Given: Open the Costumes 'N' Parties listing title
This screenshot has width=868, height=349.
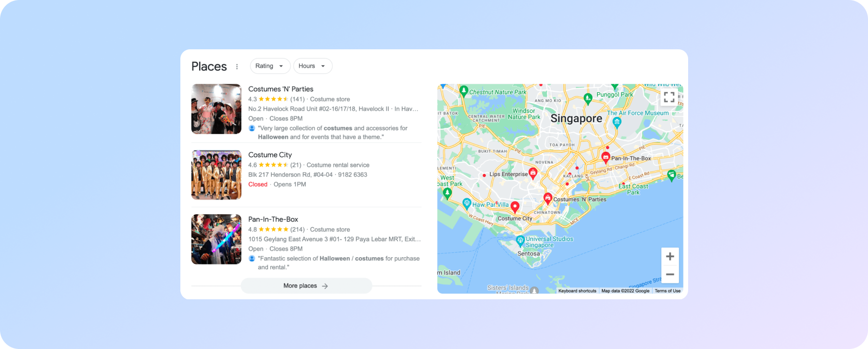Looking at the screenshot, I should tap(280, 89).
